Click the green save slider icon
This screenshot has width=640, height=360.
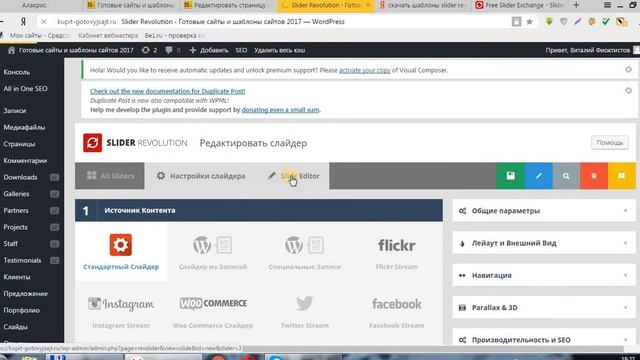pyautogui.click(x=510, y=176)
